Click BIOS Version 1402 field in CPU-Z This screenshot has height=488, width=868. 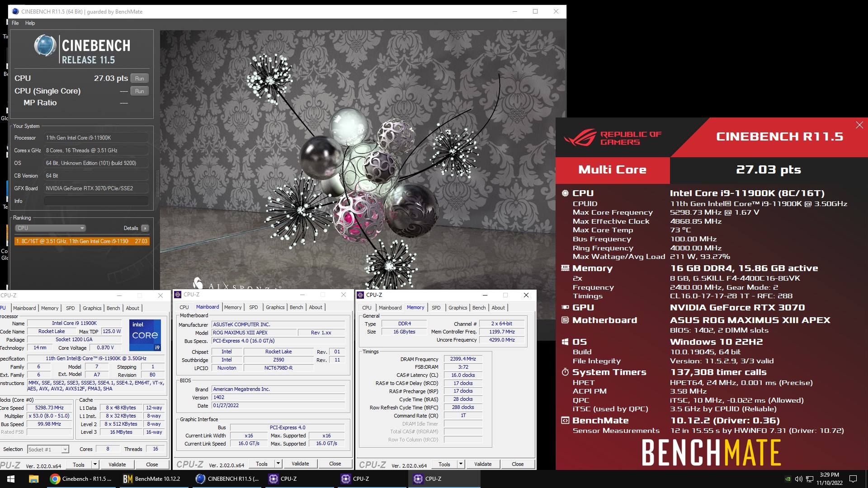[278, 398]
